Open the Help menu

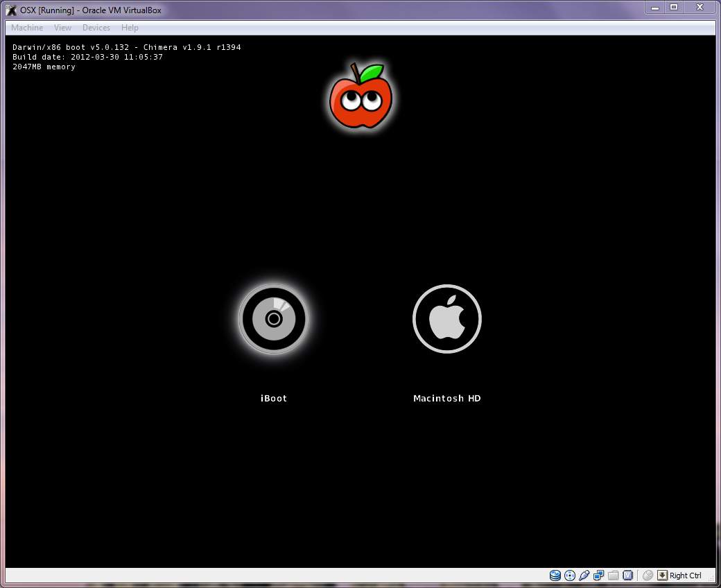130,28
